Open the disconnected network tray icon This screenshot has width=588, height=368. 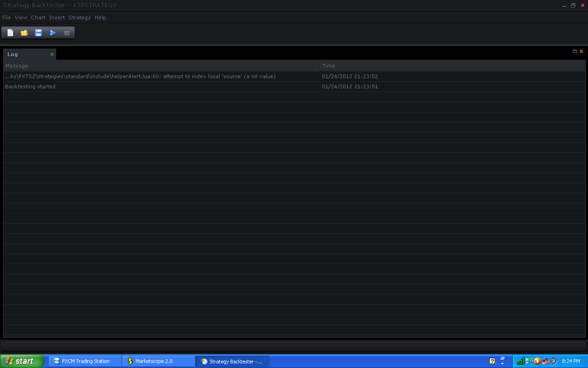coord(545,361)
